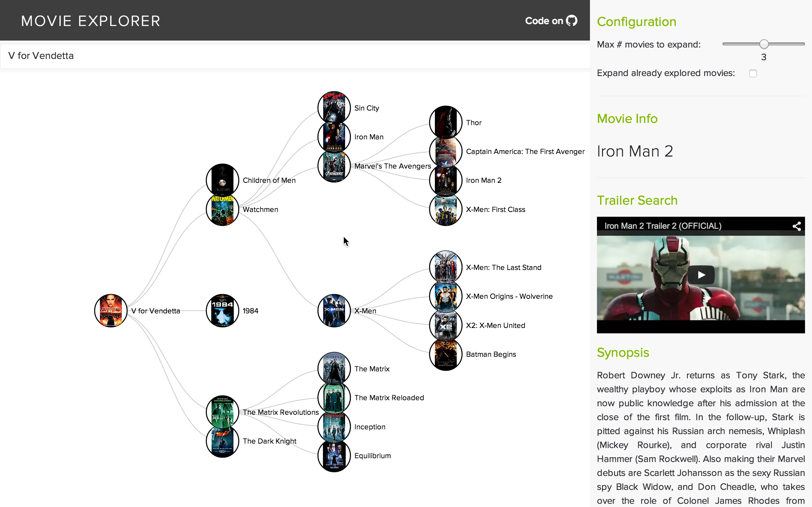Click the Iron Man 2 Trailer title link
The image size is (812, 507).
tap(663, 226)
